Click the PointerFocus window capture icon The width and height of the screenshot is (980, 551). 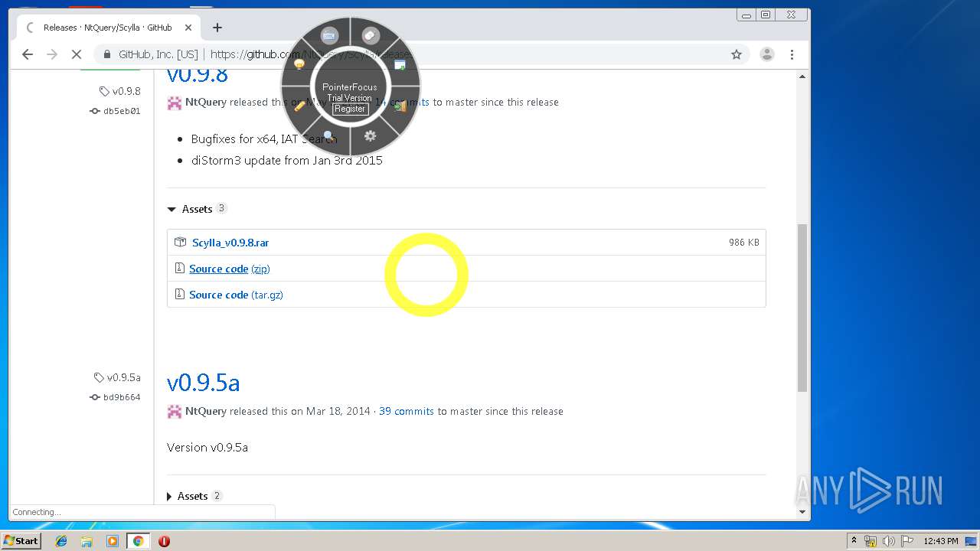click(x=400, y=65)
